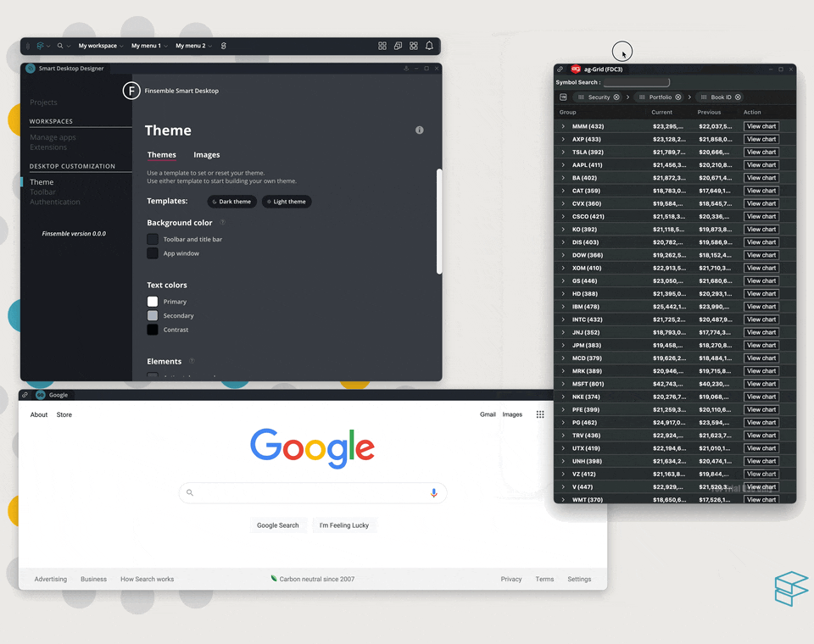Click the row group panel icon in ag-Grid
The height and width of the screenshot is (644, 814).
tap(563, 97)
